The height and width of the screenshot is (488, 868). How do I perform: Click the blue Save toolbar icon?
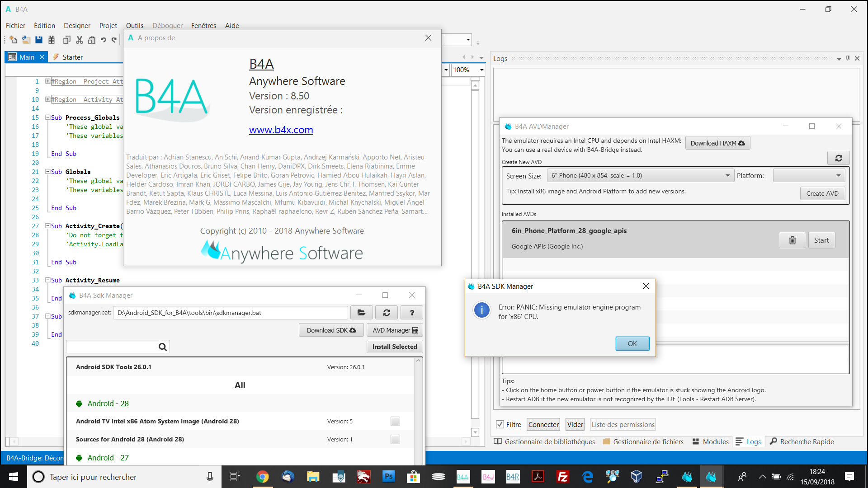(39, 40)
